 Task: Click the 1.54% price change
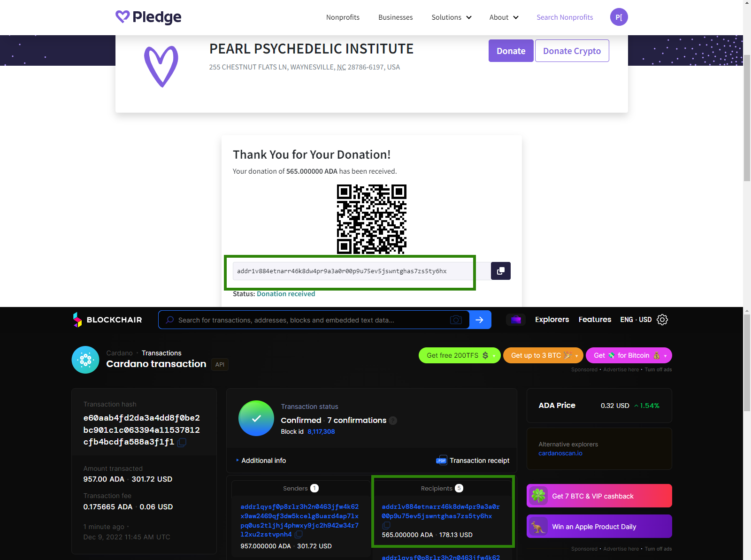647,406
